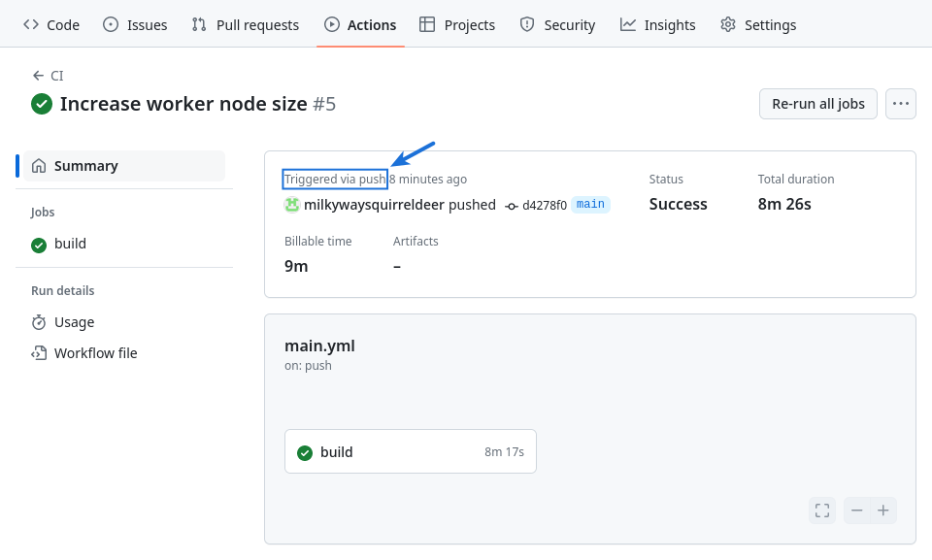Open the three-dot more options menu
Image resolution: width=932 pixels, height=560 pixels.
(x=901, y=104)
